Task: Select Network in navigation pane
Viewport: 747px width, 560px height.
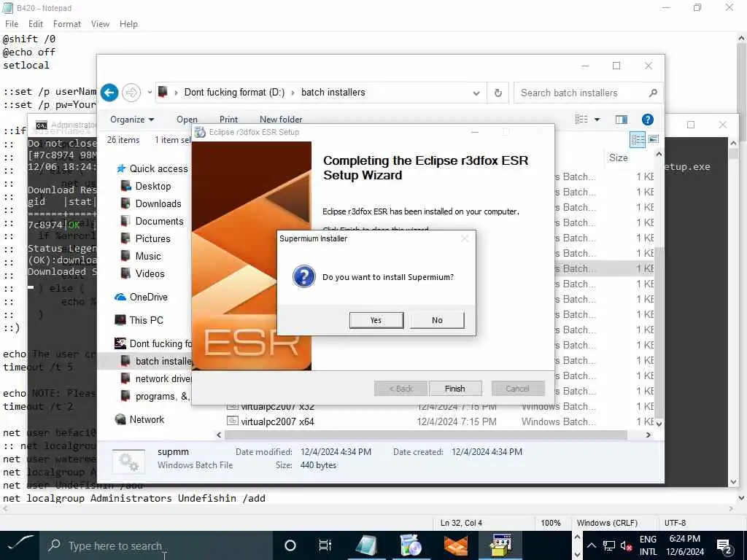Action: 139,419
